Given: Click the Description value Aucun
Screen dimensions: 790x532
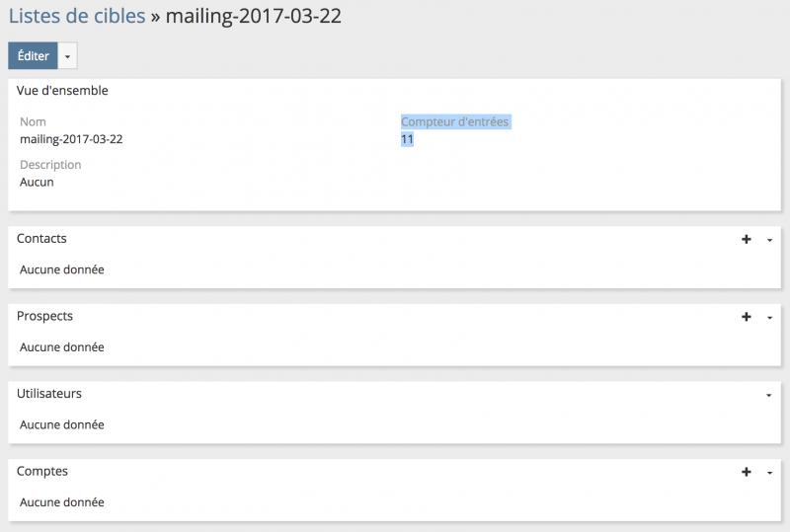Looking at the screenshot, I should (x=37, y=182).
